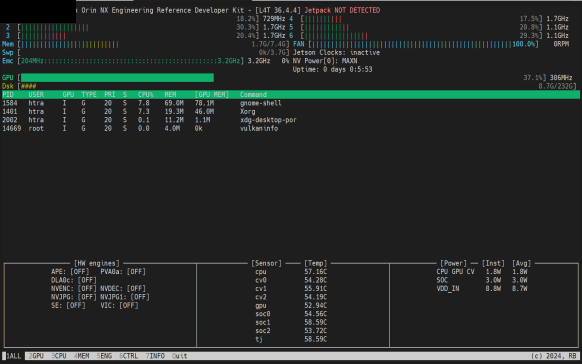Open the 3CPU tab
This screenshot has height=364, width=582.
coord(59,356)
